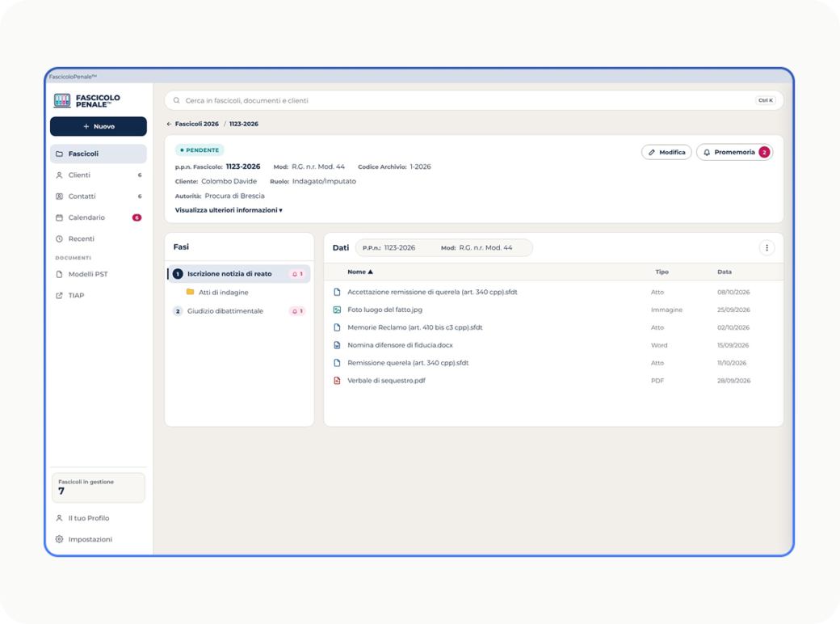Select the Iscrizione notizia di reato phase
The width and height of the screenshot is (840, 624).
239,274
